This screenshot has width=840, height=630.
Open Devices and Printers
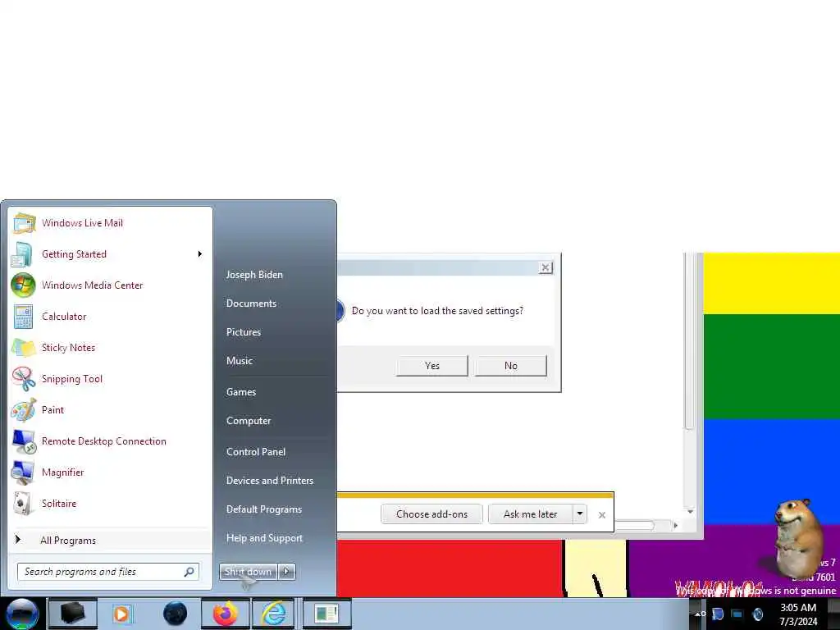coord(269,481)
